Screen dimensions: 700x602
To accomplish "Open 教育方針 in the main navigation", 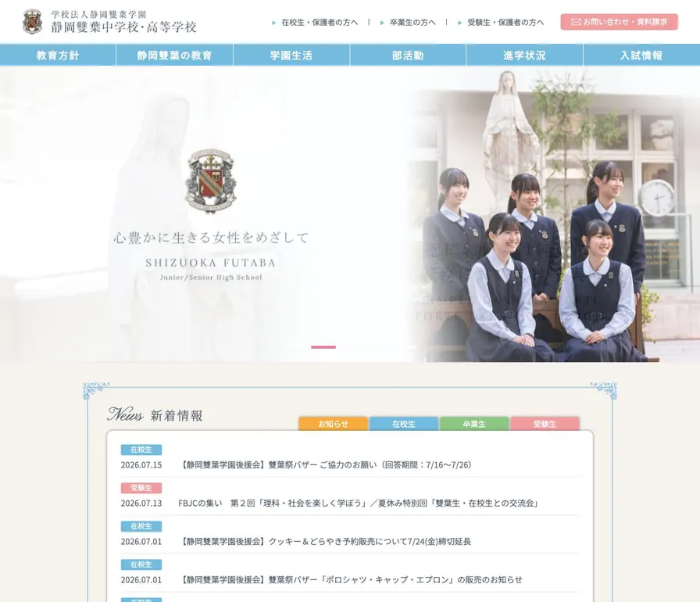I will tap(58, 55).
